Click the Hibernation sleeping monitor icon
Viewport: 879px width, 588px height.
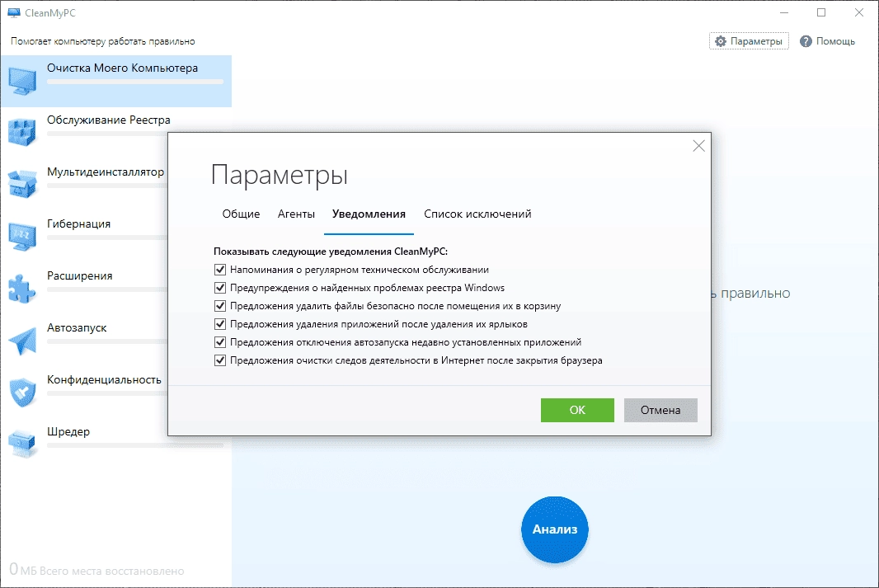point(22,237)
